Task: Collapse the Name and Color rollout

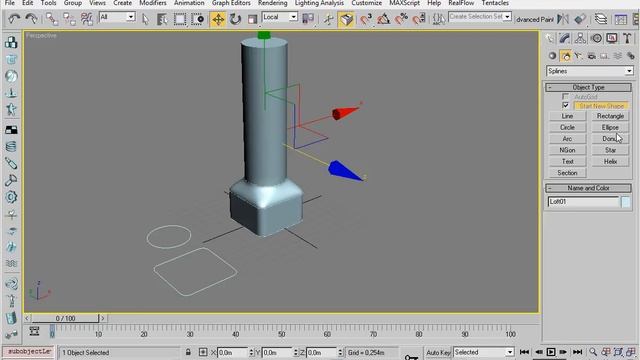Action: click(x=588, y=188)
